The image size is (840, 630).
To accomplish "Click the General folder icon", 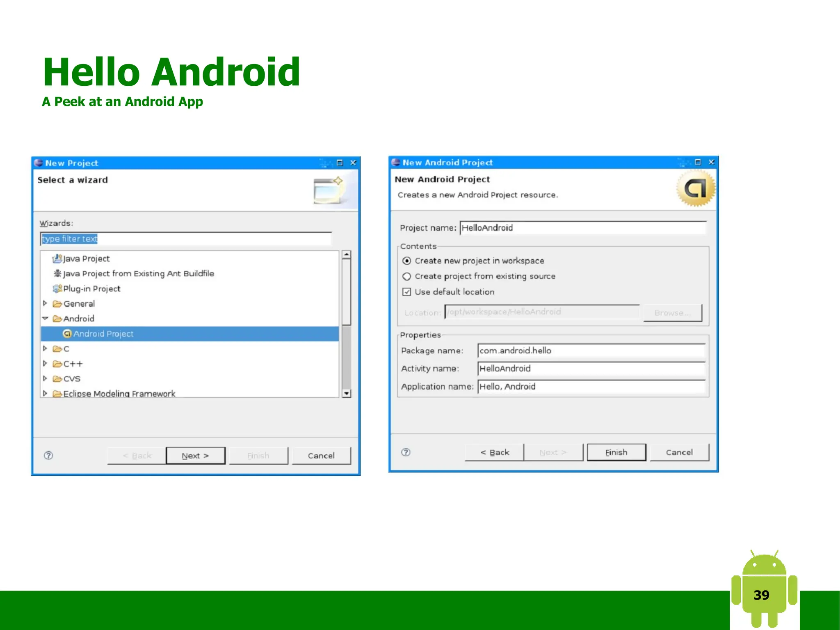I will click(x=57, y=304).
